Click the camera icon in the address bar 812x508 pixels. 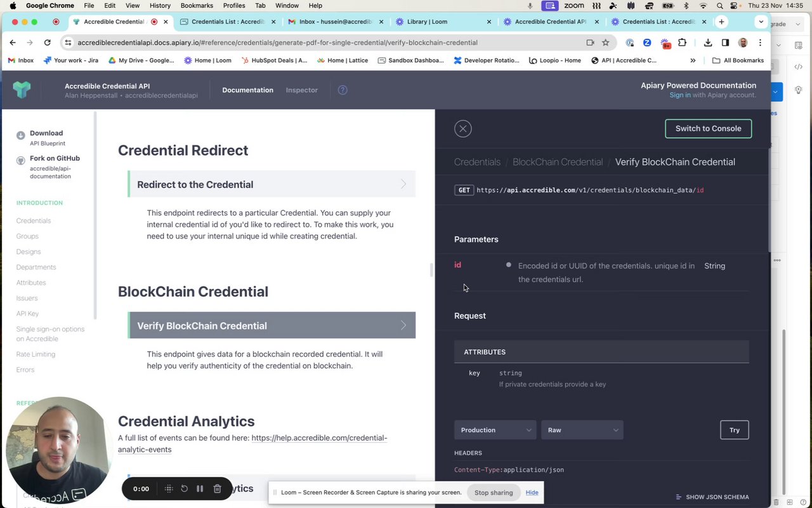tap(590, 43)
